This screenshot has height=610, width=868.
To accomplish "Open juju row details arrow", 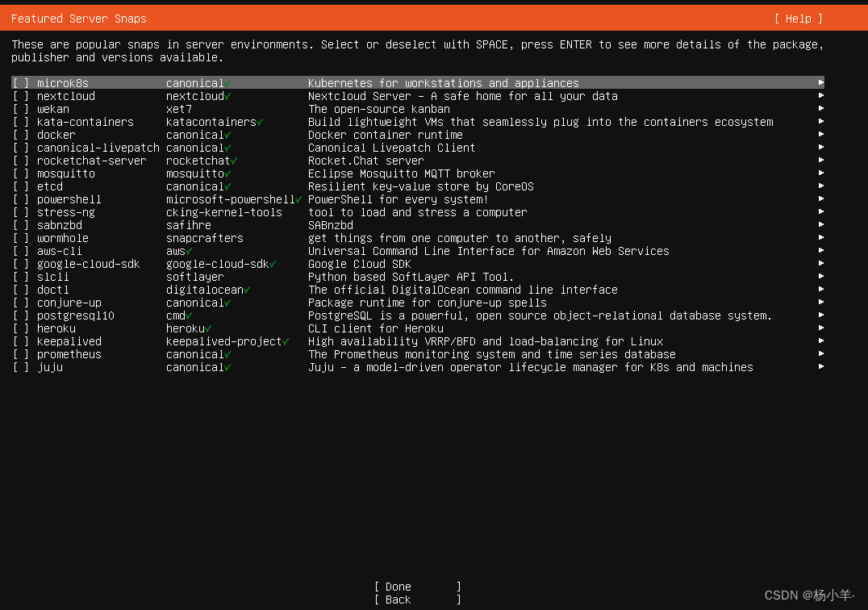I will [821, 366].
